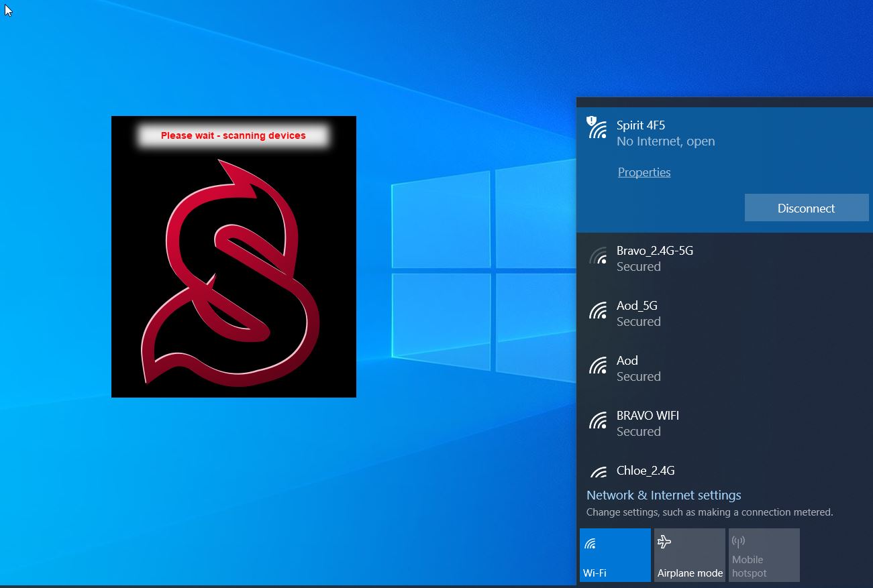Click the BRAVO WIFI signal icon
Viewport: 873px width, 588px height.
(597, 421)
